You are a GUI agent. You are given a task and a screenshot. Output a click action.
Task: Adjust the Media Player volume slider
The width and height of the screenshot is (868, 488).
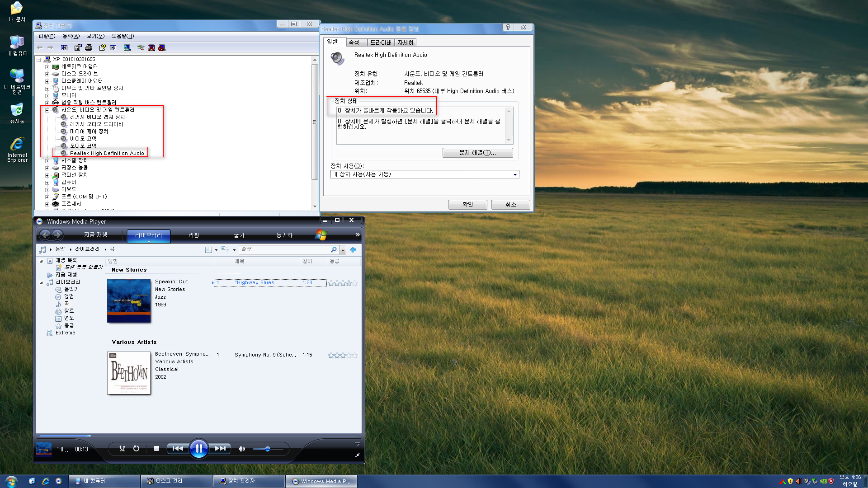pyautogui.click(x=268, y=449)
